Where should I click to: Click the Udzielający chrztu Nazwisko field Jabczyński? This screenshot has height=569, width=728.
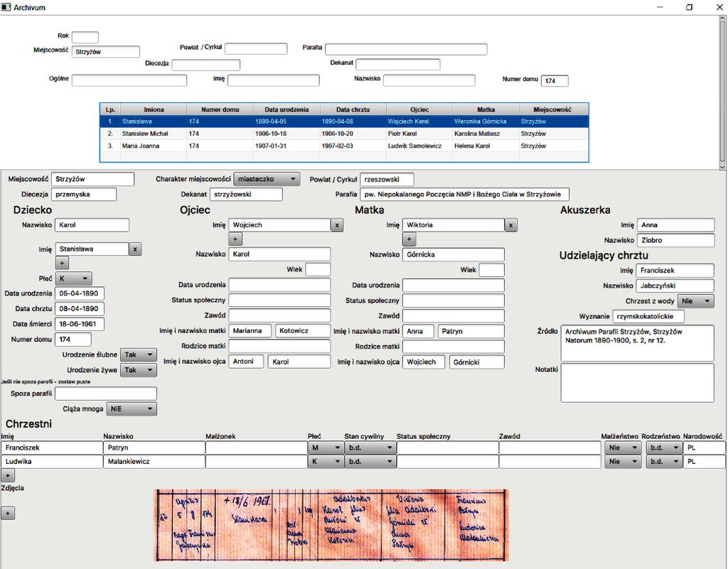[x=675, y=286]
